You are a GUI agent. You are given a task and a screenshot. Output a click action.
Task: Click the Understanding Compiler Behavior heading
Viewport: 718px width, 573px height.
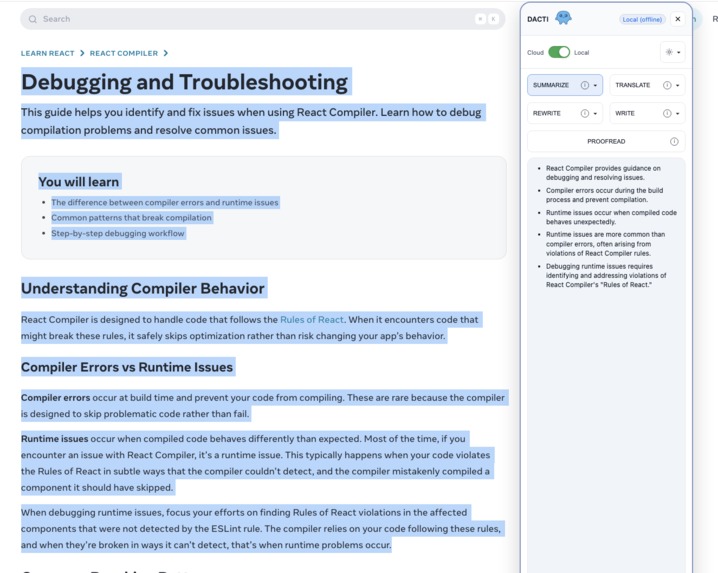click(143, 288)
